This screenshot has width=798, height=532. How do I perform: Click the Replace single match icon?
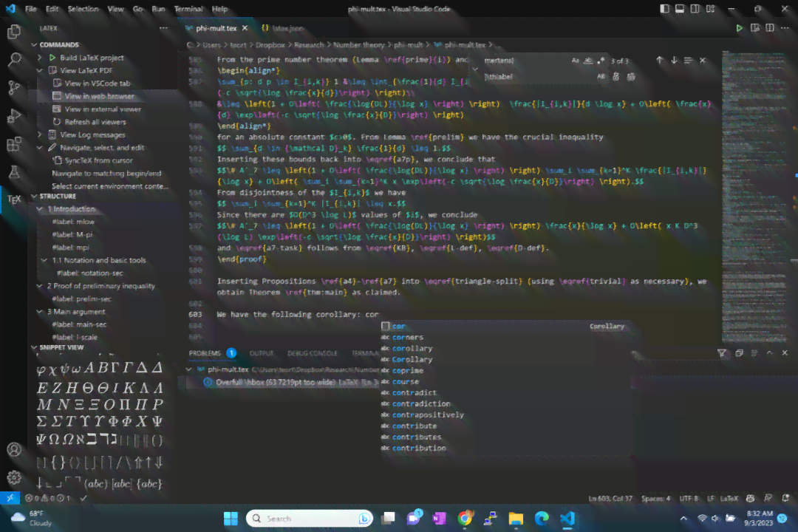615,77
